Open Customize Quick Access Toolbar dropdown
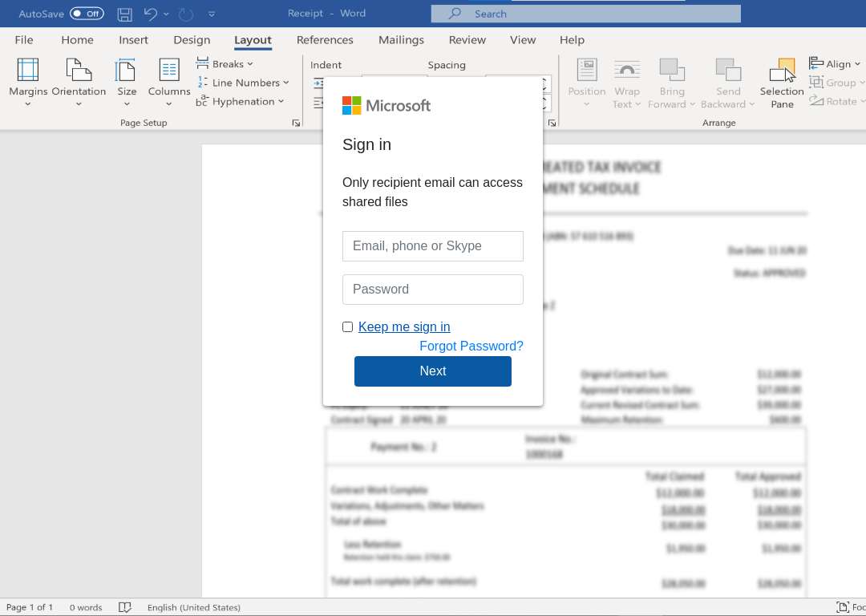This screenshot has height=616, width=866. (x=212, y=14)
